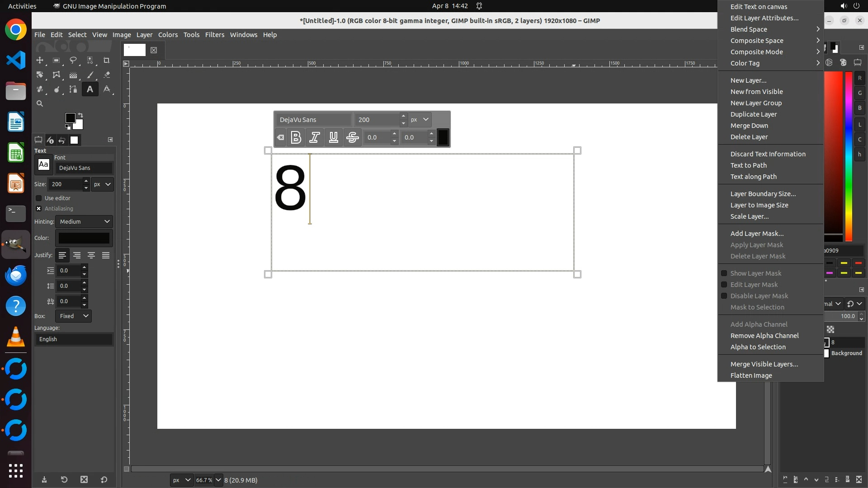Screen dimensions: 868x488
Task: Enable the Use editor checkbox
Action: click(x=39, y=198)
